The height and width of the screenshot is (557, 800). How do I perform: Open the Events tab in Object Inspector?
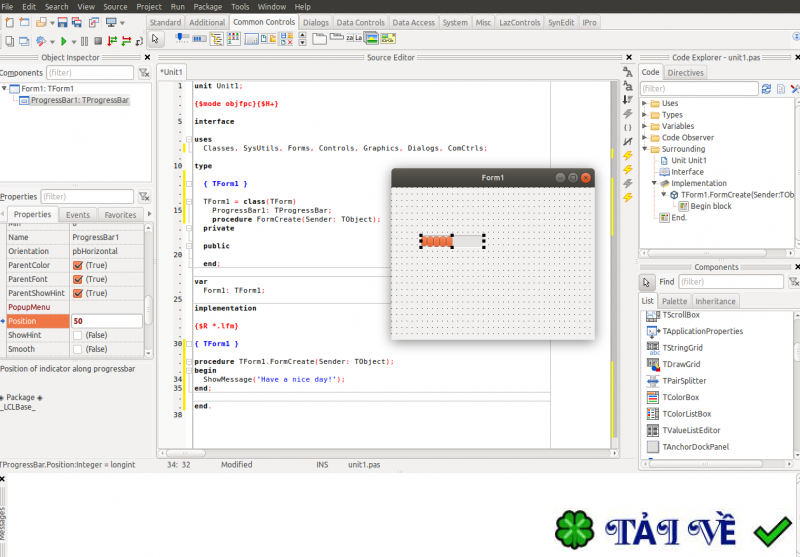tap(78, 215)
